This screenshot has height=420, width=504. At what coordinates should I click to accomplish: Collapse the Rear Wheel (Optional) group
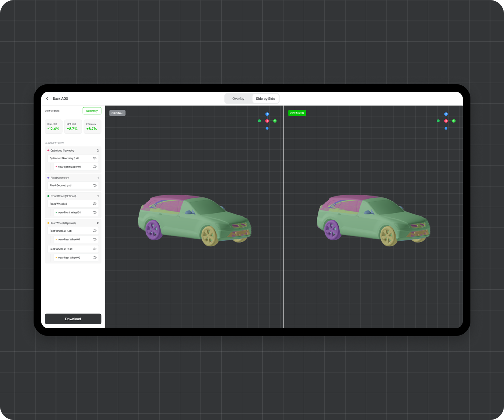tap(73, 223)
